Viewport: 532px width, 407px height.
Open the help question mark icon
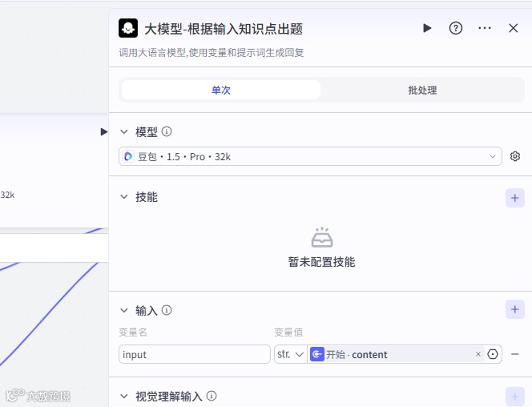pyautogui.click(x=456, y=28)
